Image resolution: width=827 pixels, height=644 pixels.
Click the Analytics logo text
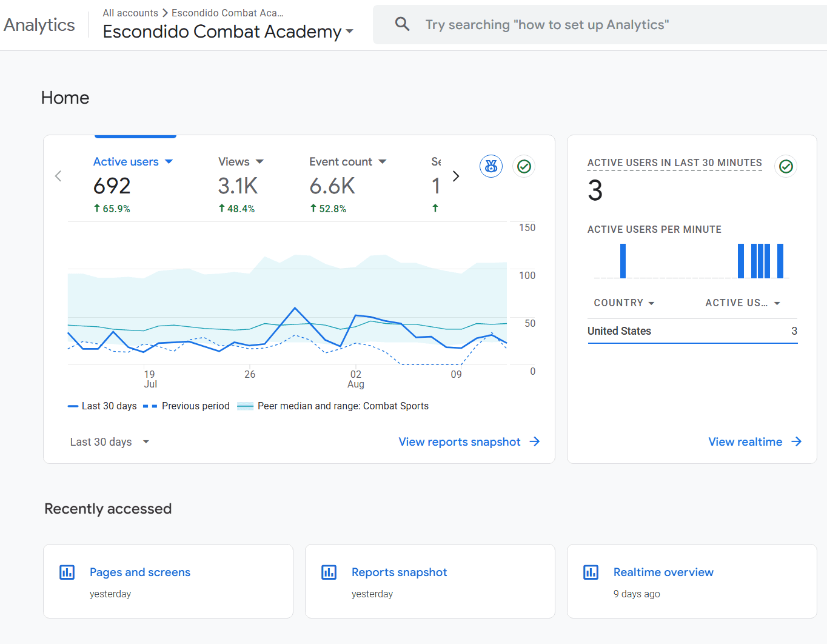click(39, 25)
